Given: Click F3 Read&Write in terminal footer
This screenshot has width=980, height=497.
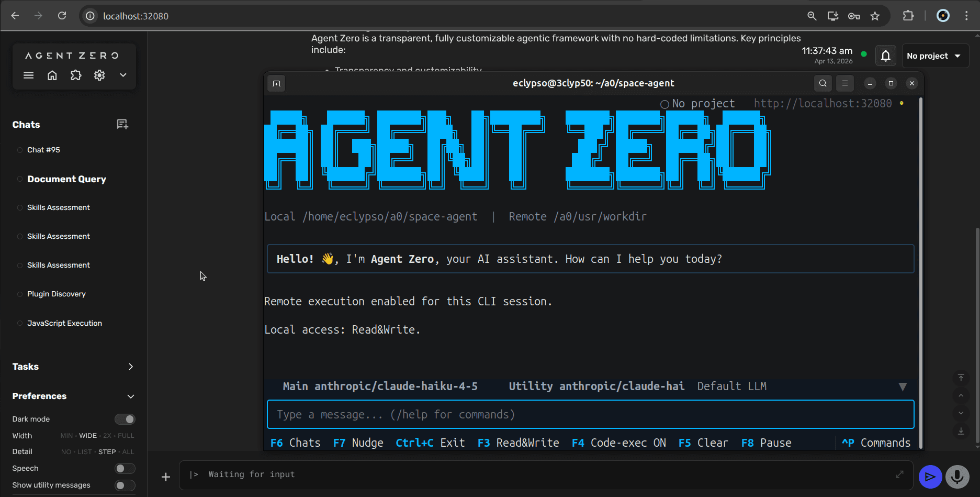Looking at the screenshot, I should tap(519, 443).
